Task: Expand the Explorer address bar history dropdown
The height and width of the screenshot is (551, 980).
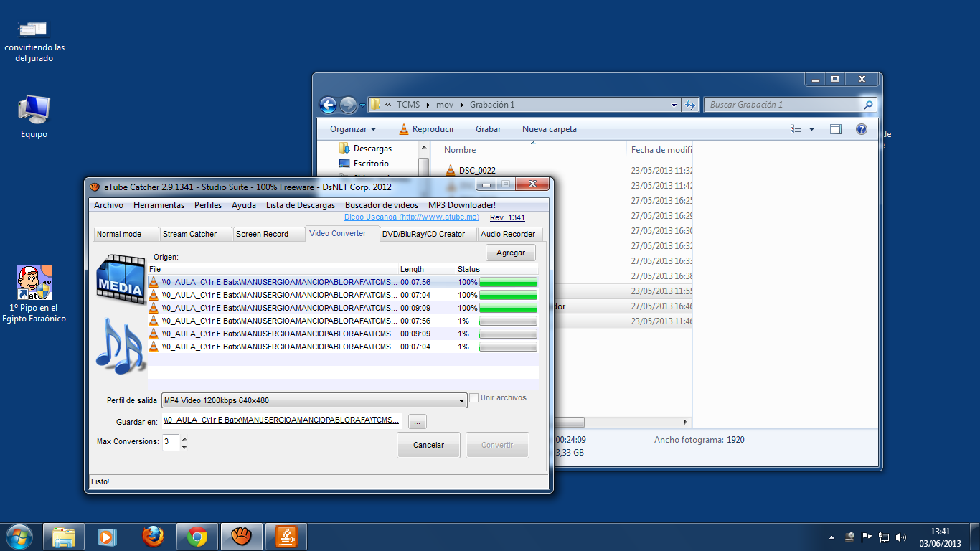Action: coord(674,105)
